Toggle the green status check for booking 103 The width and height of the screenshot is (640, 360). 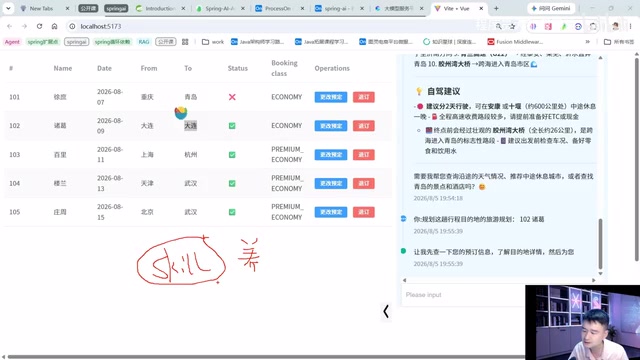coord(232,155)
